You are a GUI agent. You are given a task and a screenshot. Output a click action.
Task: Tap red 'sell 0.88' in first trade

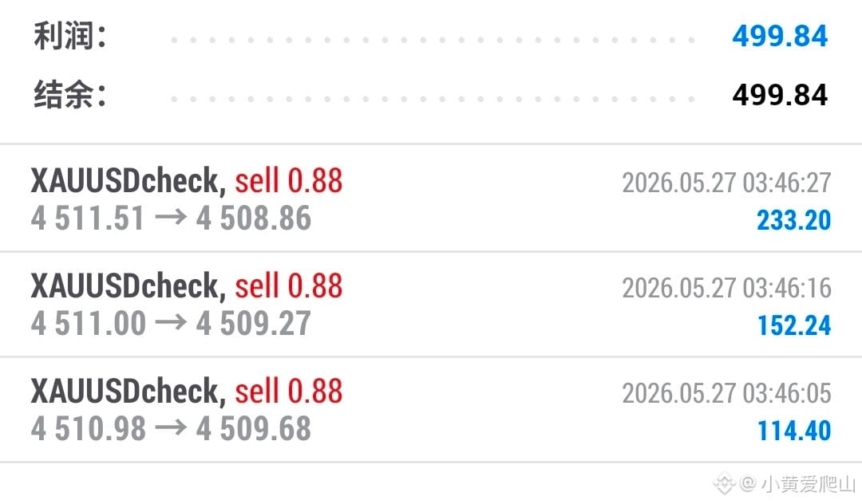coord(289,181)
